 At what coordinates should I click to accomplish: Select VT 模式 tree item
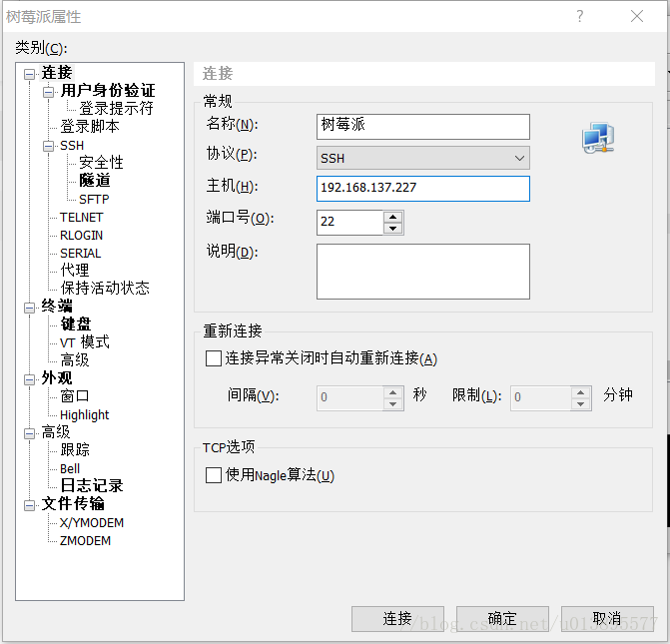85,342
